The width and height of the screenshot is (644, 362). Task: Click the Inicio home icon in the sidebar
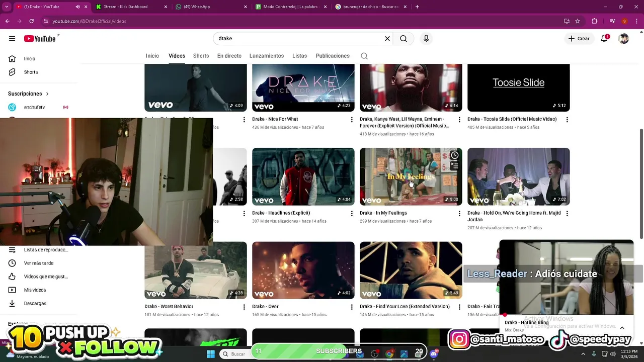click(x=12, y=59)
